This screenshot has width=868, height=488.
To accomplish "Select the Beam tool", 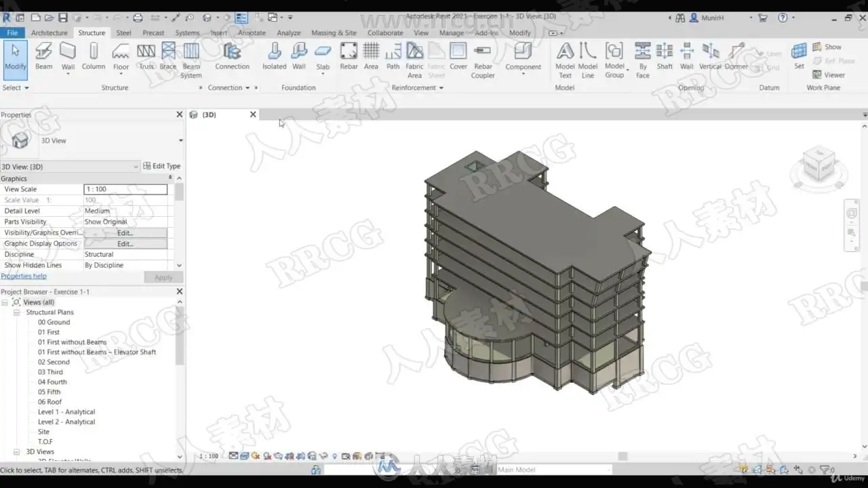I will [x=43, y=56].
